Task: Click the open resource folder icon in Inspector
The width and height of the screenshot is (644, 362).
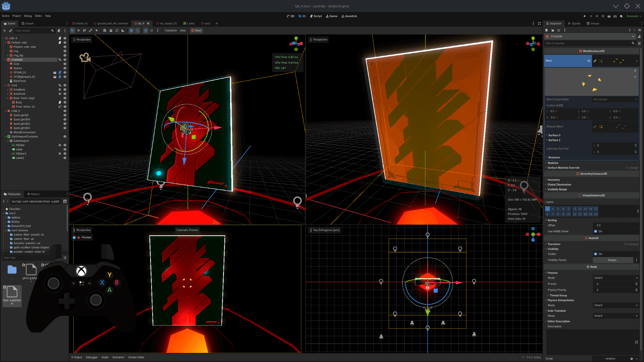Action: [x=552, y=30]
